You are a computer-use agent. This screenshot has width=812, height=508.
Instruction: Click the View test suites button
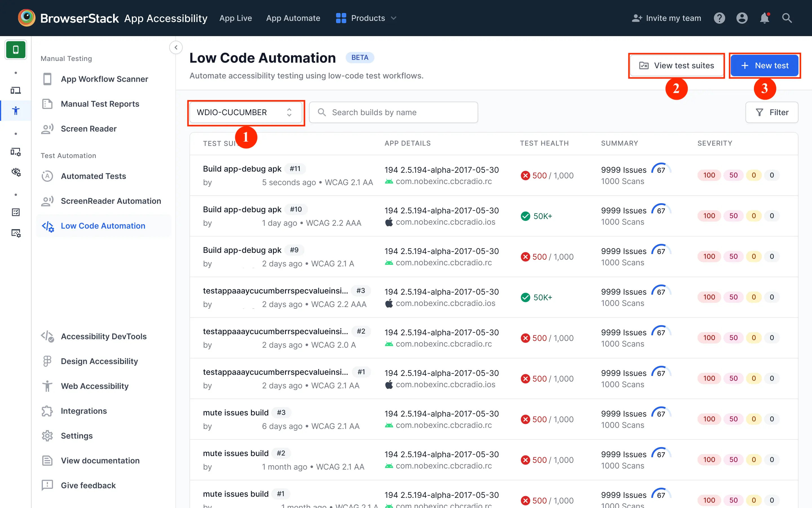pos(676,65)
